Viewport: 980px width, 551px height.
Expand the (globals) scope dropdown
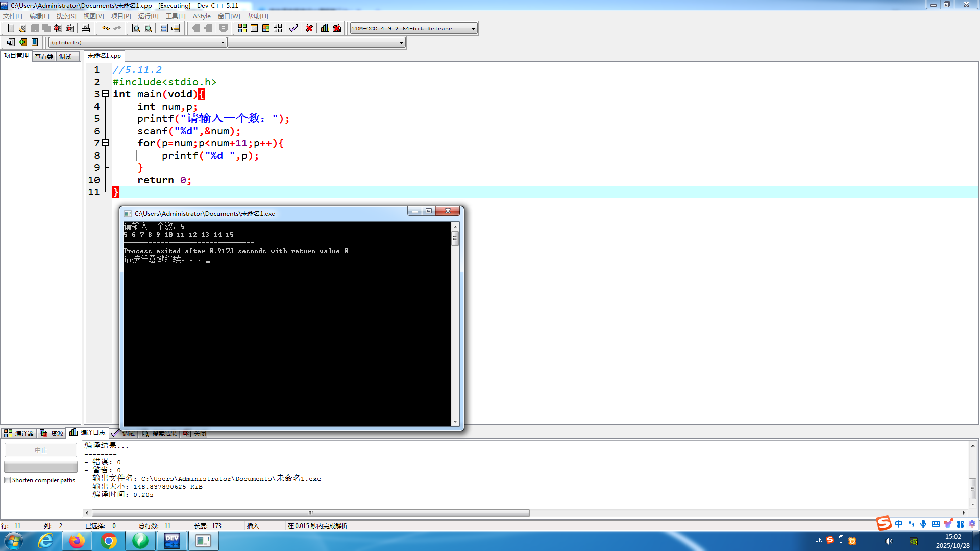click(x=223, y=43)
